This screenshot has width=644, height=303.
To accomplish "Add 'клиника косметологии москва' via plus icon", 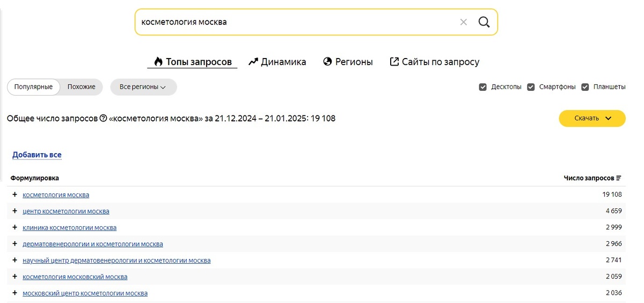I will point(14,227).
